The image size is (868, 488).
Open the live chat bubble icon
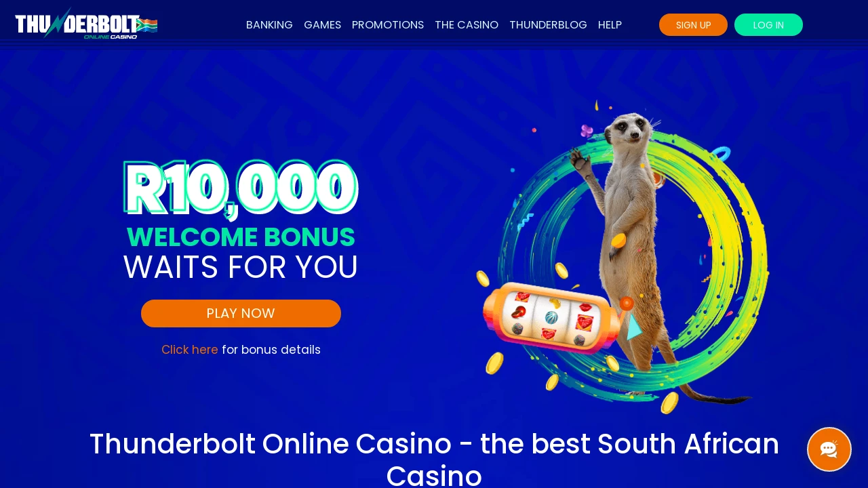point(829,449)
